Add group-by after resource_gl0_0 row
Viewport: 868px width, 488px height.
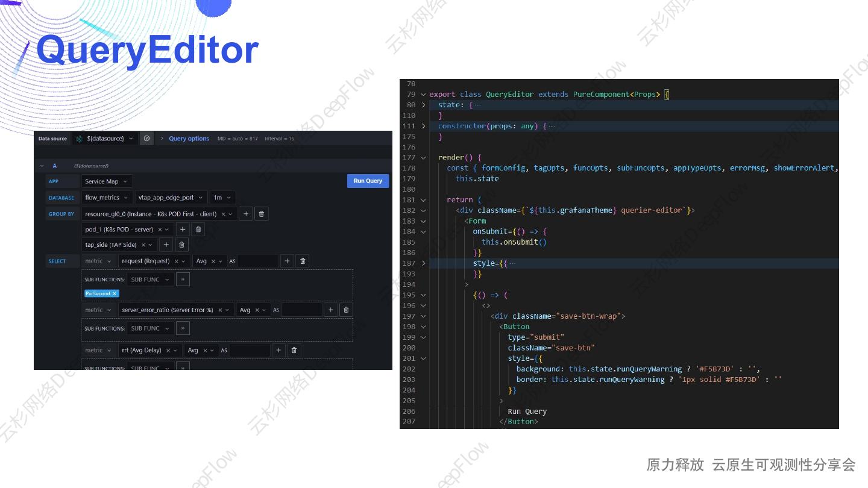tap(245, 214)
